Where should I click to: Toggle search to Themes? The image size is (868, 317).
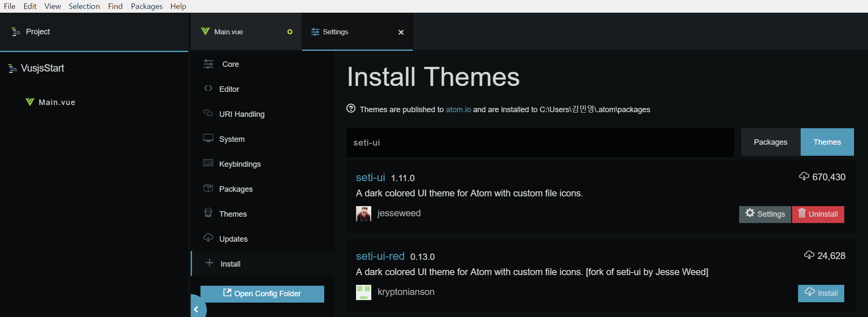(x=827, y=142)
